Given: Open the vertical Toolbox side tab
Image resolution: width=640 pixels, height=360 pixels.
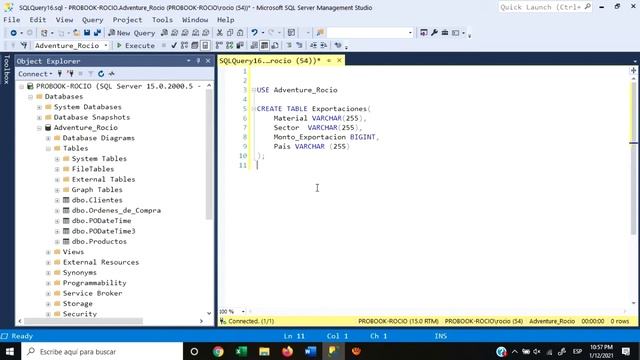Looking at the screenshot, I should point(6,69).
